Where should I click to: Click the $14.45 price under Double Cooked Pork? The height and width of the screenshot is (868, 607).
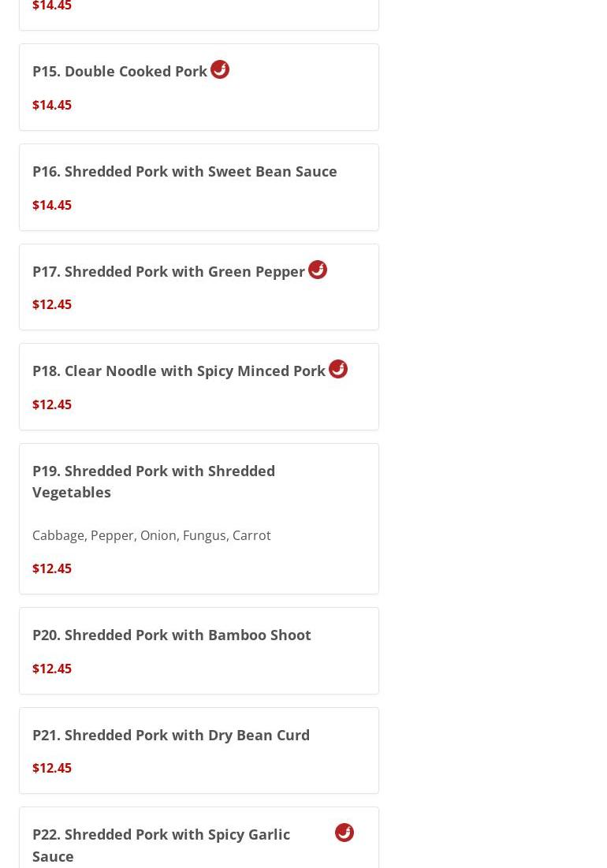tap(52, 105)
